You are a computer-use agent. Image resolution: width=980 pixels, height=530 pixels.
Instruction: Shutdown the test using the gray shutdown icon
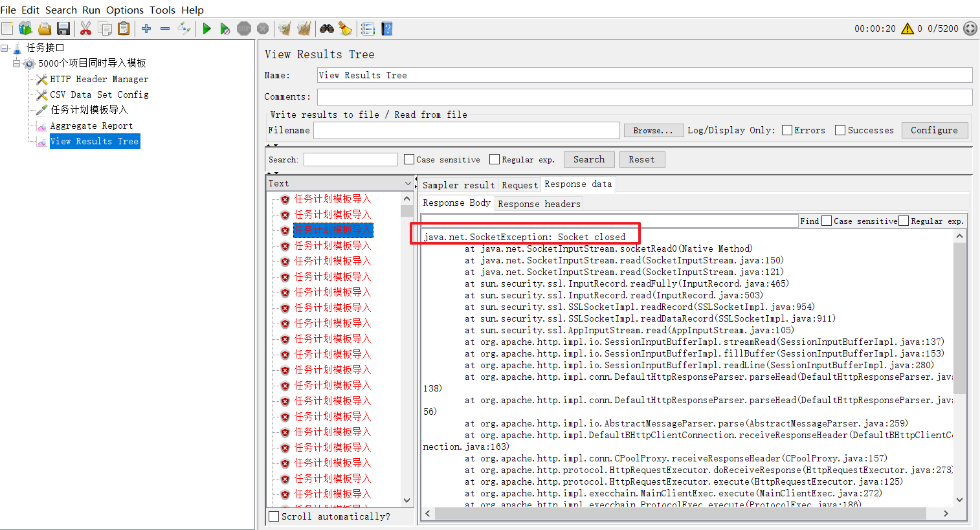[262, 28]
